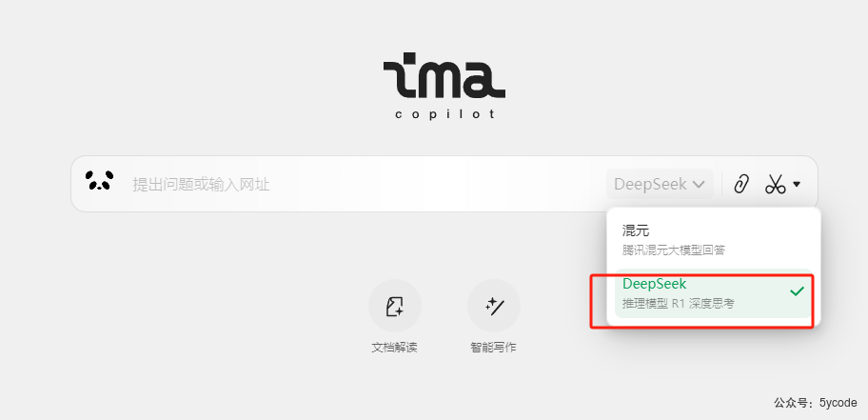Choose the DeepSeek model option

(x=714, y=293)
